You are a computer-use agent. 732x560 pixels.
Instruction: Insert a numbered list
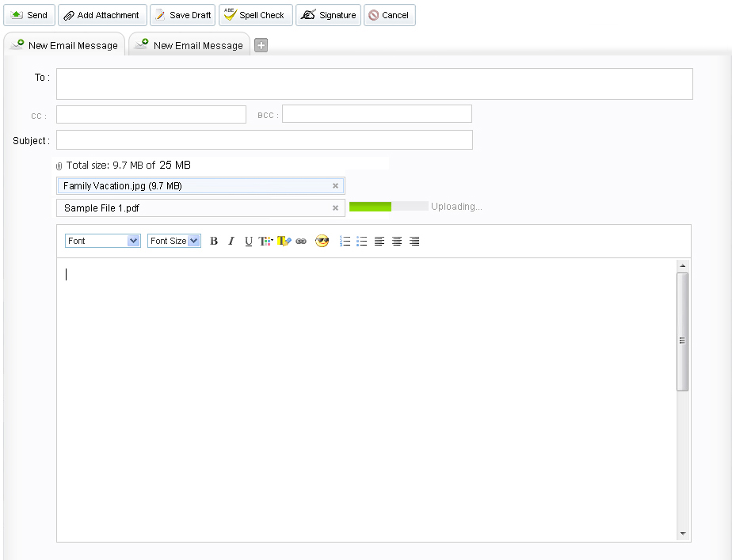(x=345, y=242)
